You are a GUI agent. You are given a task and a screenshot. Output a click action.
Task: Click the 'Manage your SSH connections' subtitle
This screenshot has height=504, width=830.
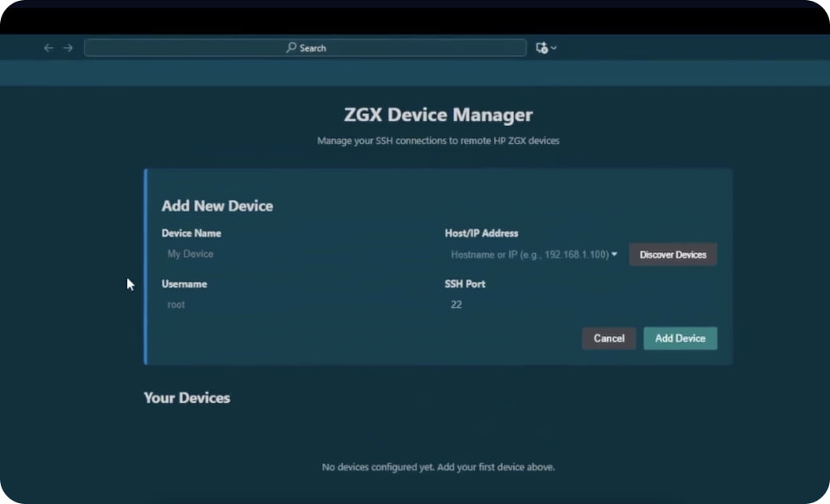pyautogui.click(x=438, y=140)
